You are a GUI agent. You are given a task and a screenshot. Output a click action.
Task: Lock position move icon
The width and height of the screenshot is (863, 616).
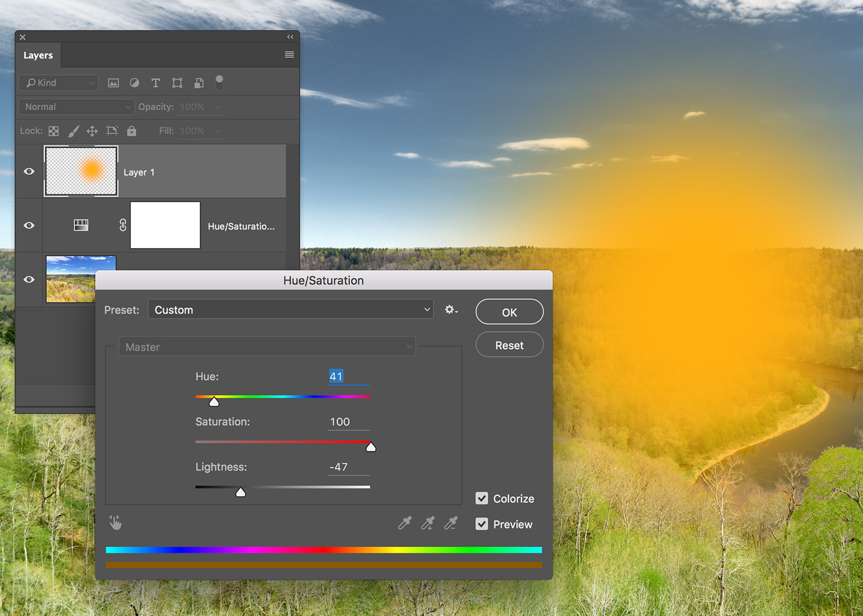pyautogui.click(x=92, y=131)
